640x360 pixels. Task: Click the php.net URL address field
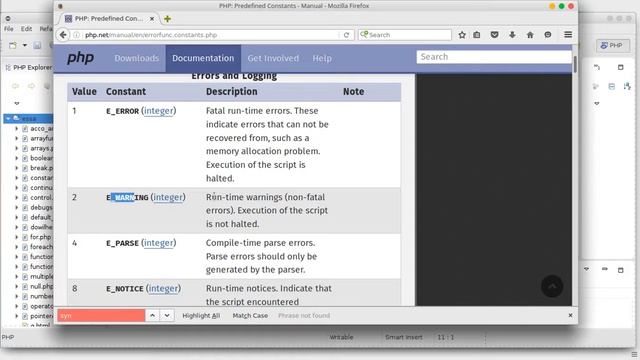tap(210, 35)
